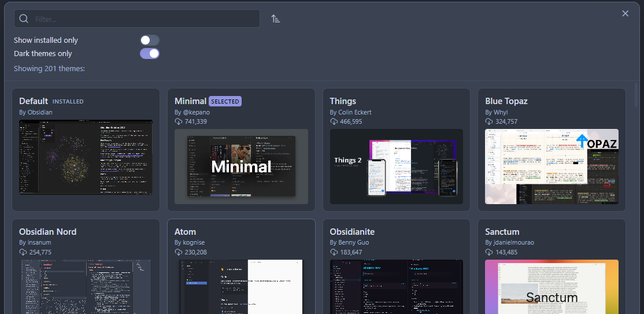
Task: Click download count 254,775
Action: pyautogui.click(x=40, y=252)
